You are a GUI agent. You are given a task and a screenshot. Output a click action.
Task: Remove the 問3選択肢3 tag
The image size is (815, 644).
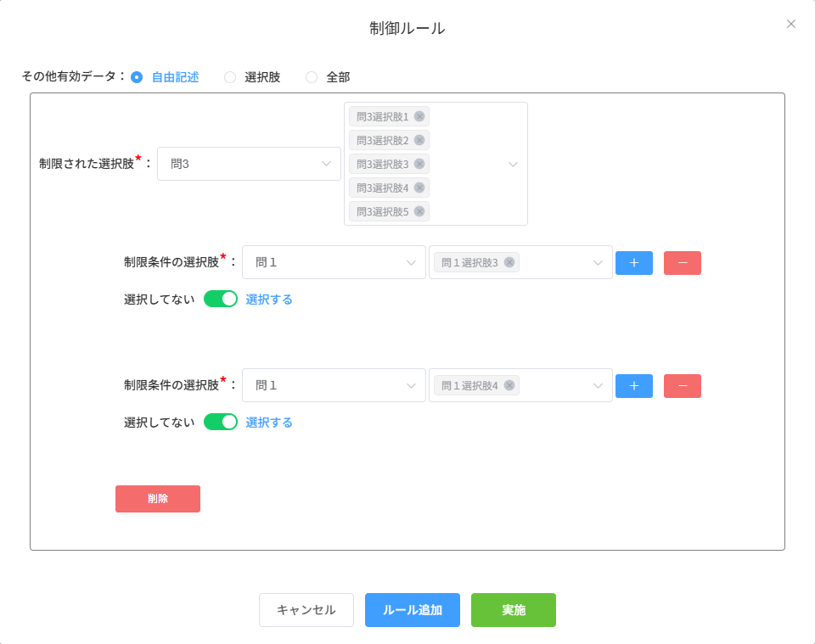(x=419, y=164)
